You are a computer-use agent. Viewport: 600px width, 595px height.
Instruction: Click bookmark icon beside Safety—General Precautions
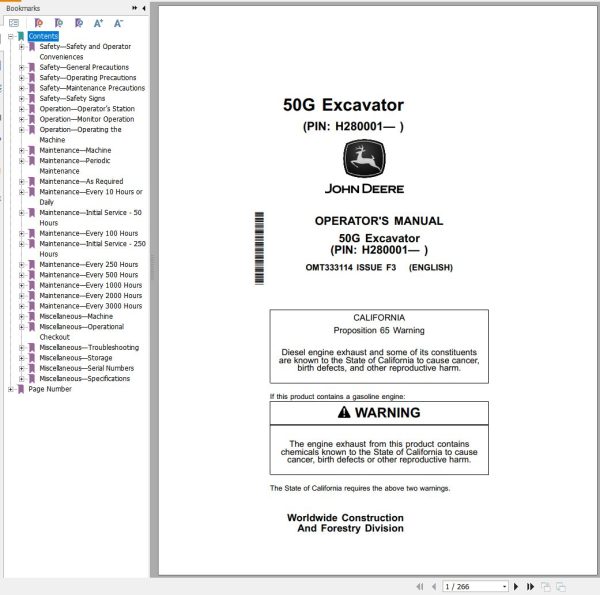point(32,67)
